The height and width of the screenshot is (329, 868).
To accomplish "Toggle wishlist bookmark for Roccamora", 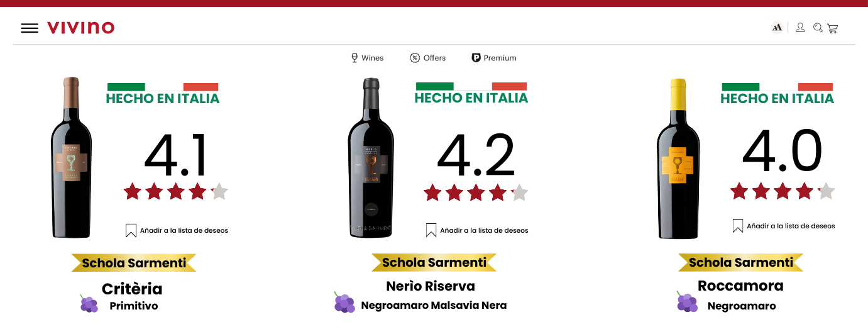I will pyautogui.click(x=738, y=226).
